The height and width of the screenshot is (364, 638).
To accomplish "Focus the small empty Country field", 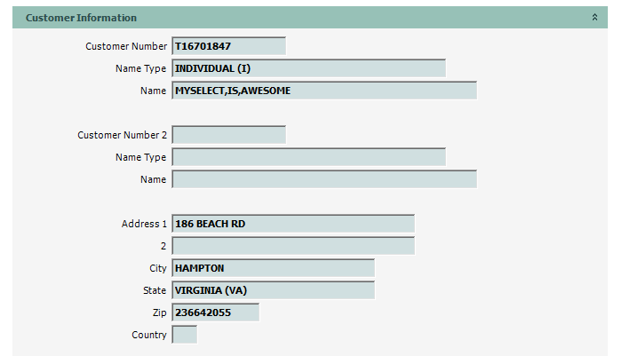I will (185, 335).
